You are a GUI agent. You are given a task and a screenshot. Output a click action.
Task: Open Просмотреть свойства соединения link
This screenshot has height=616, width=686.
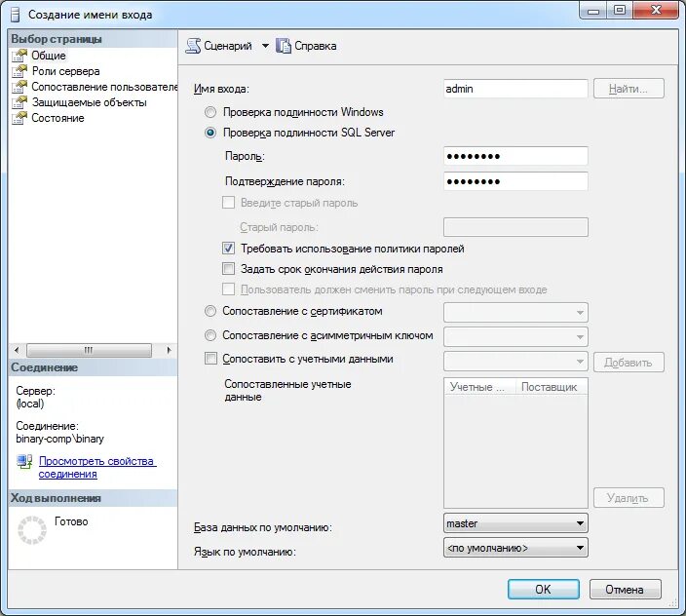97,467
